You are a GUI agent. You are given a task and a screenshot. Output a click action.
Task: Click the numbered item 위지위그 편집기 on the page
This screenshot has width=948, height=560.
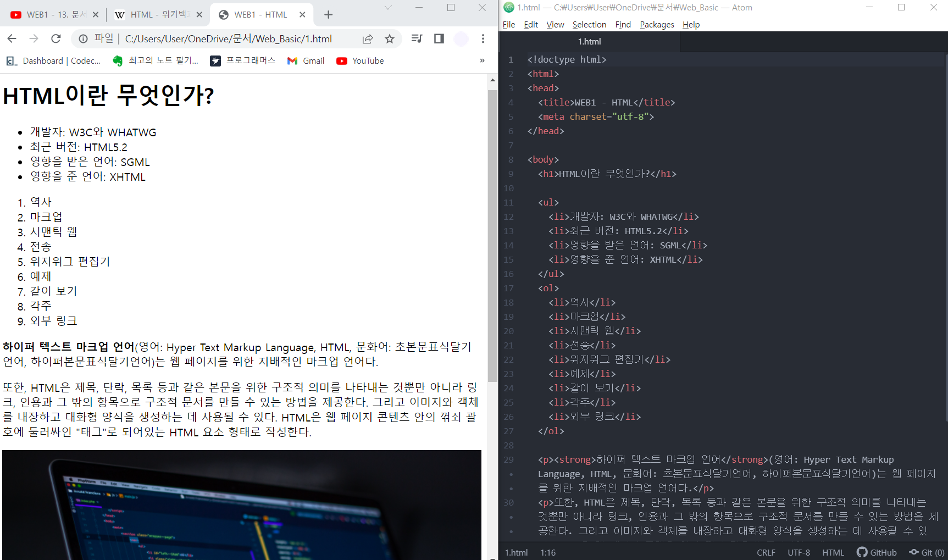[70, 262]
